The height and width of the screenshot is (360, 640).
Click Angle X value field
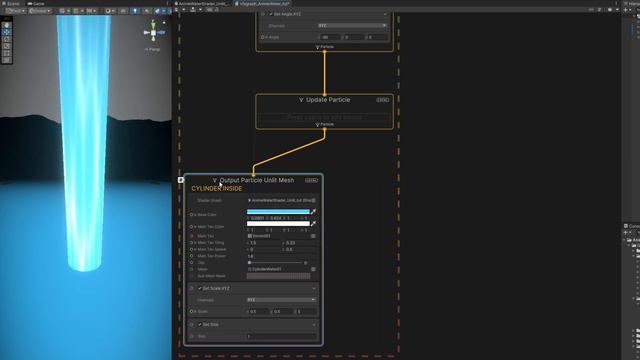[x=330, y=37]
